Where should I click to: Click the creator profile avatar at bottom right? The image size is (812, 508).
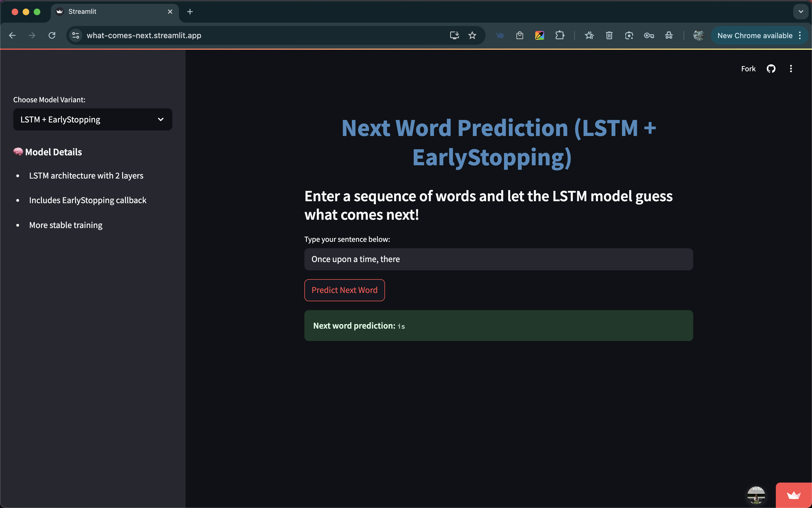coord(756,495)
